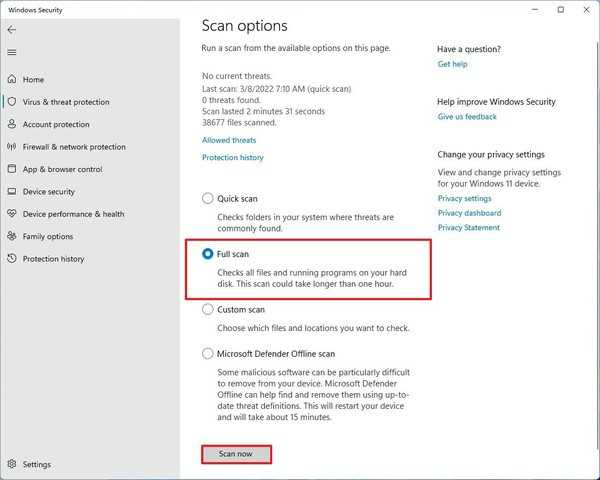Open Family options section
This screenshot has height=480, width=600.
48,237
